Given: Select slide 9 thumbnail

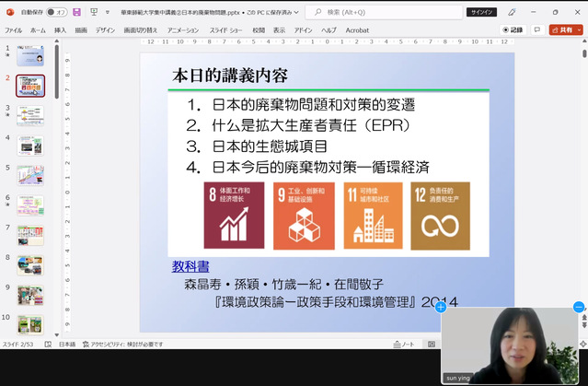Looking at the screenshot, I should coord(30,295).
